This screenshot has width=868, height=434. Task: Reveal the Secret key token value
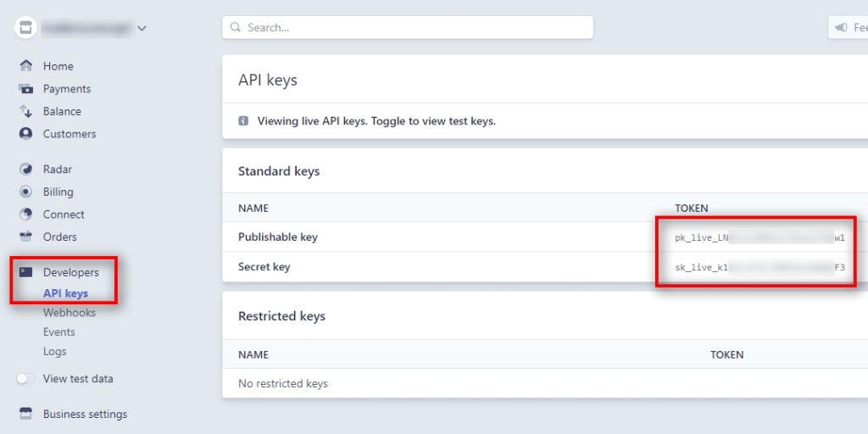(x=759, y=267)
